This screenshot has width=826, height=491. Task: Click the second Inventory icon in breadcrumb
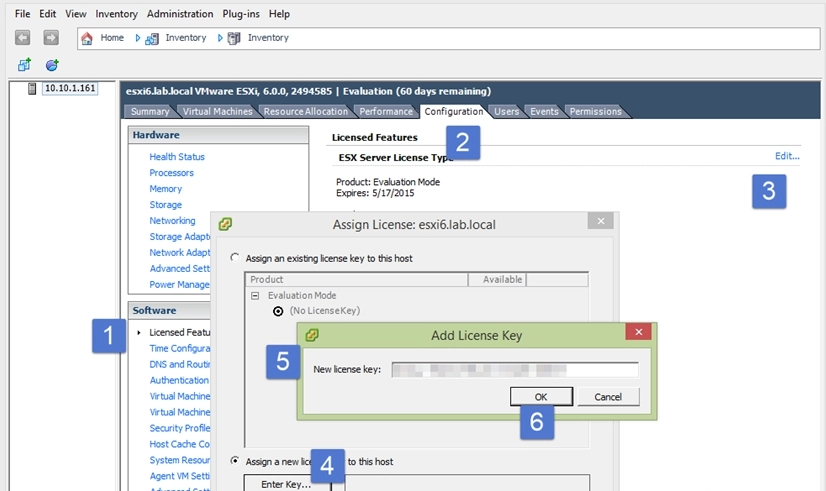tap(234, 38)
